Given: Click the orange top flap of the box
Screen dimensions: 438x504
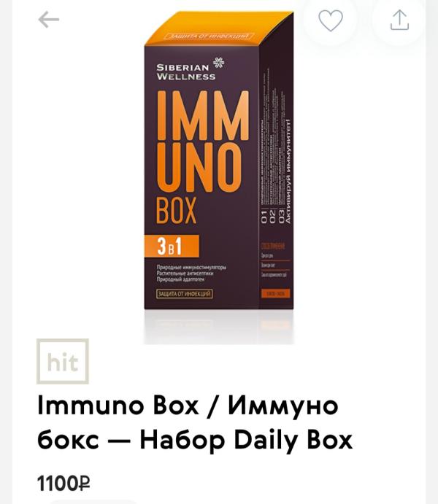Looking at the screenshot, I should 219,28.
